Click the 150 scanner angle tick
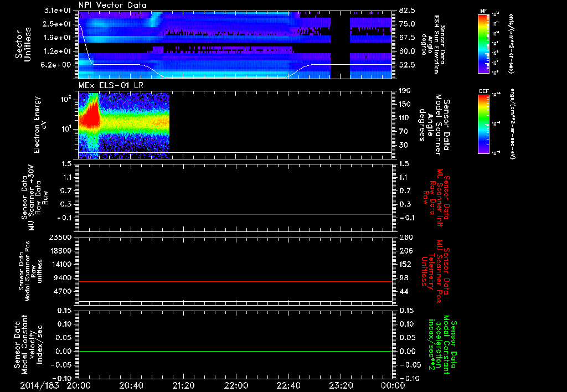The width and height of the screenshot is (567, 392). point(405,105)
